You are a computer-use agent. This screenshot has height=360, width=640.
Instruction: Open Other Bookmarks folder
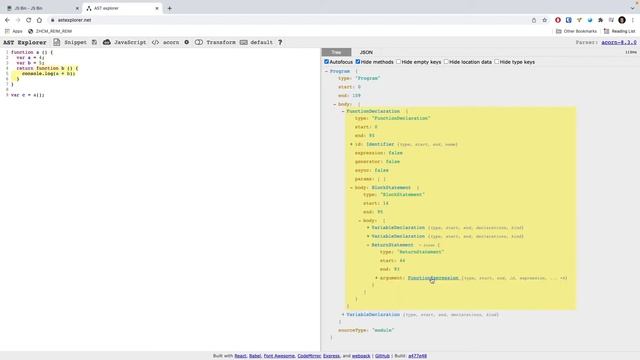[576, 31]
